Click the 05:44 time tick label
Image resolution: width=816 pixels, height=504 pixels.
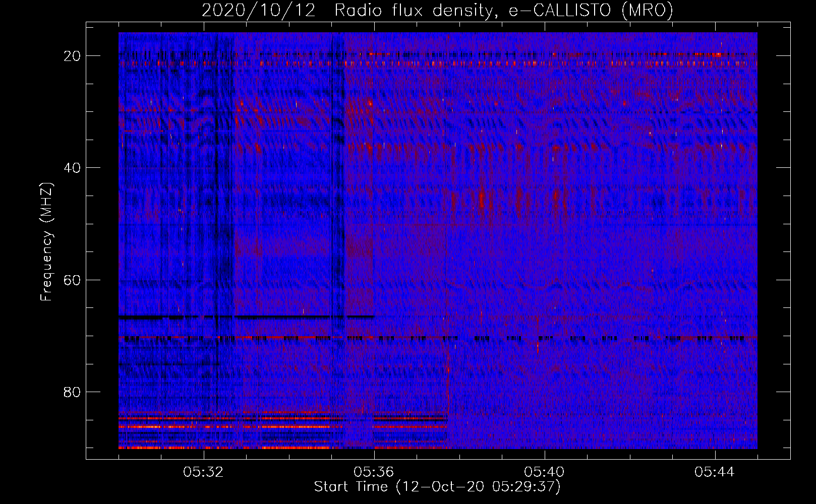coord(715,472)
